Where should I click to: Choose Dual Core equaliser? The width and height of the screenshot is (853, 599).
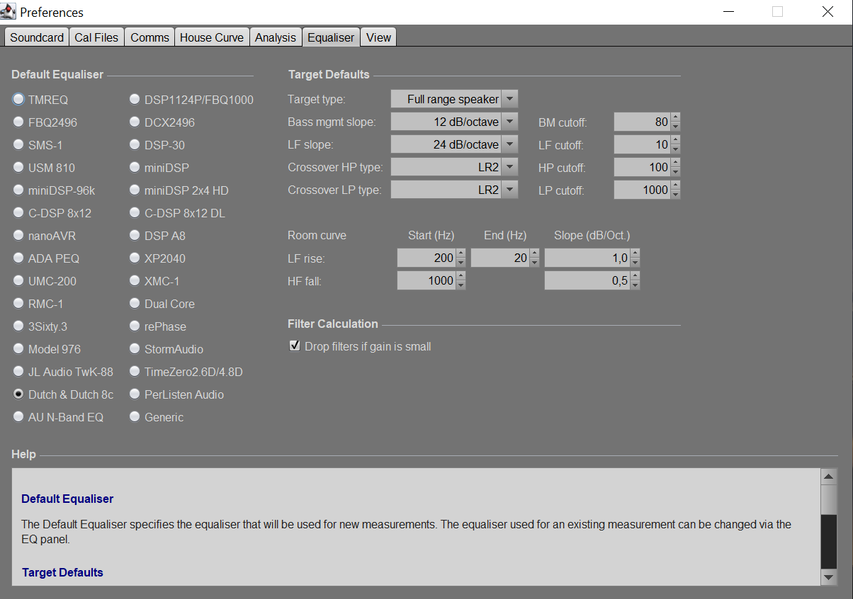[134, 304]
